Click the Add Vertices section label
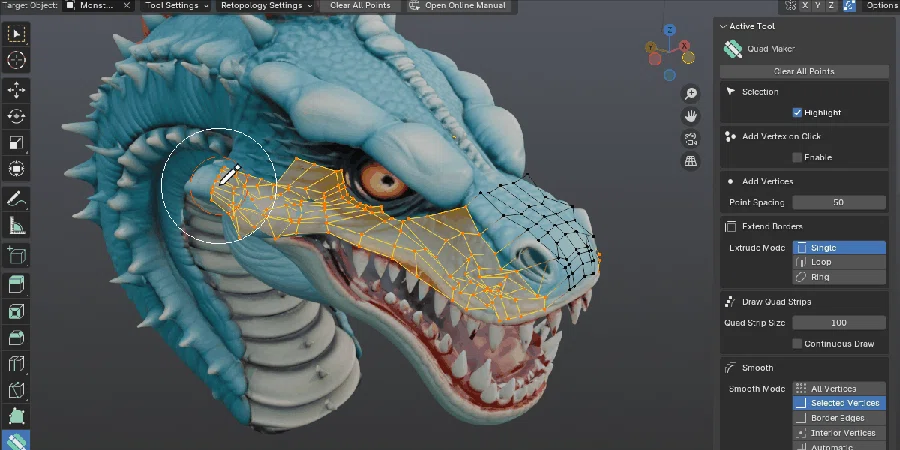Image resolution: width=900 pixels, height=450 pixels. point(767,181)
